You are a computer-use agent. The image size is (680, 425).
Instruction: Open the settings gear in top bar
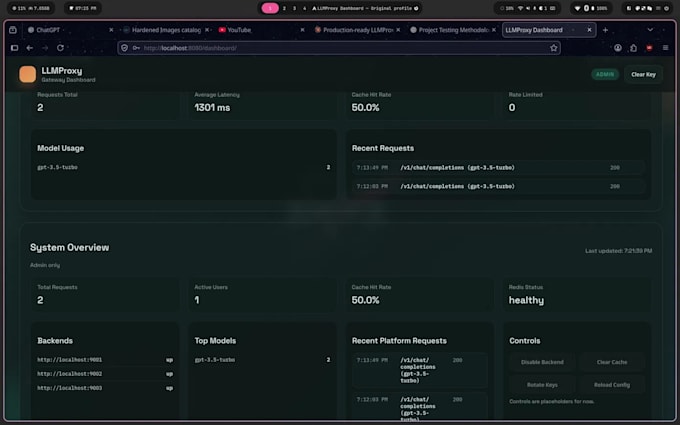tap(667, 8)
